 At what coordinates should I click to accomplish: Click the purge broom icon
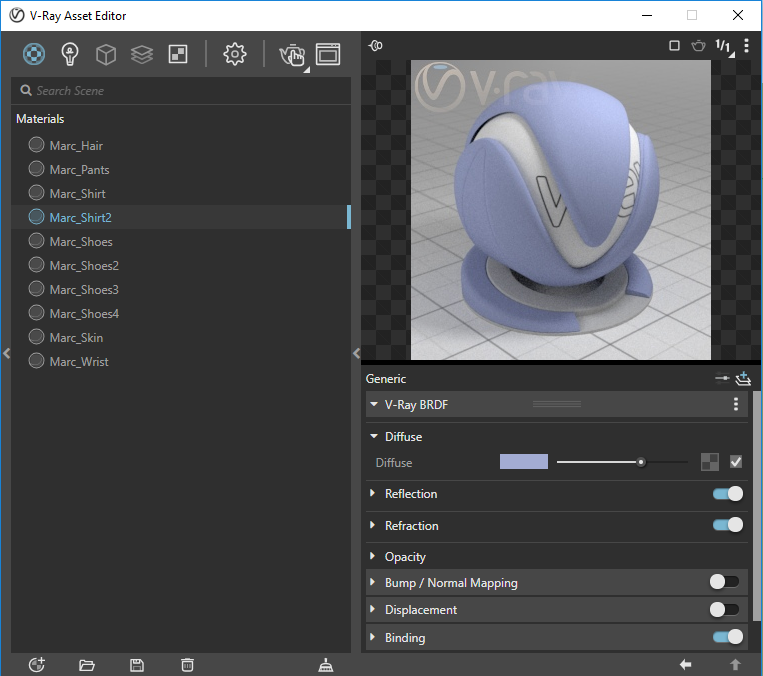pos(326,665)
